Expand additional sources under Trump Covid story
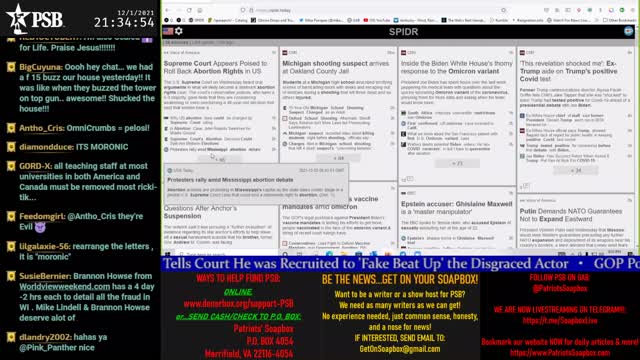This screenshot has height=360, width=640. [x=576, y=171]
